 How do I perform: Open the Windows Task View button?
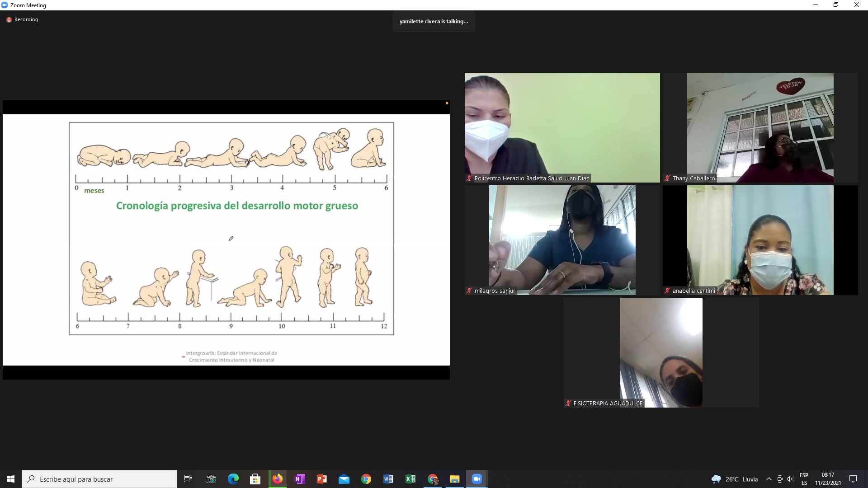point(188,479)
